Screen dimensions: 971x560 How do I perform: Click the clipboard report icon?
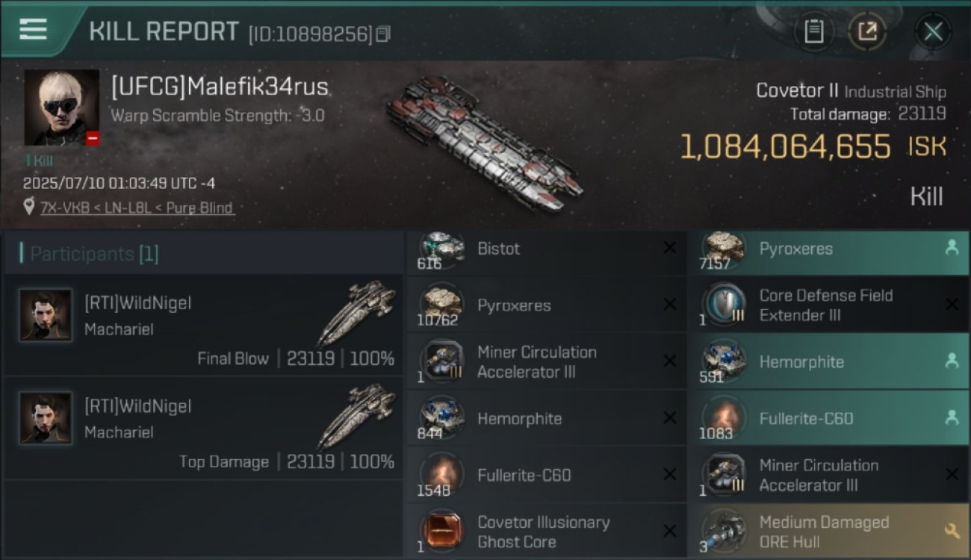click(x=813, y=31)
